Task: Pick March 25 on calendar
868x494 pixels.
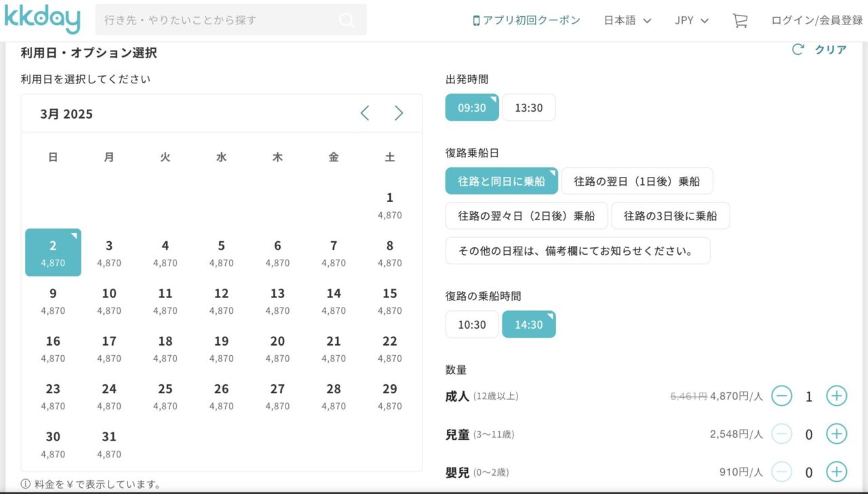Action: point(165,396)
